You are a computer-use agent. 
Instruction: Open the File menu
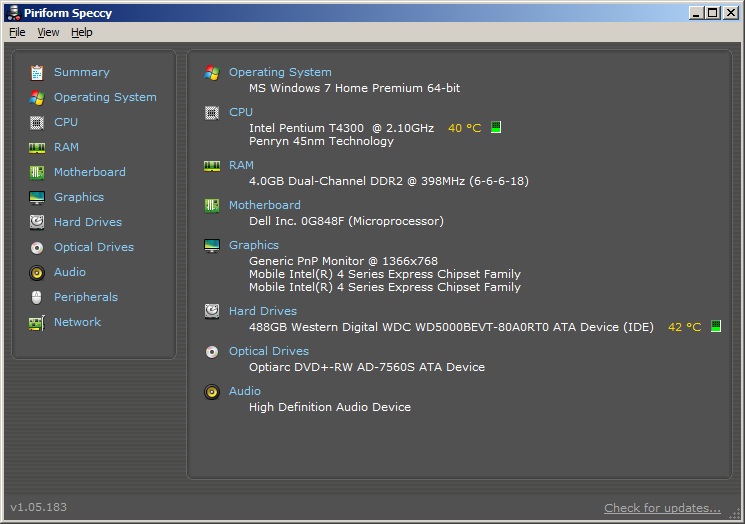coord(17,32)
